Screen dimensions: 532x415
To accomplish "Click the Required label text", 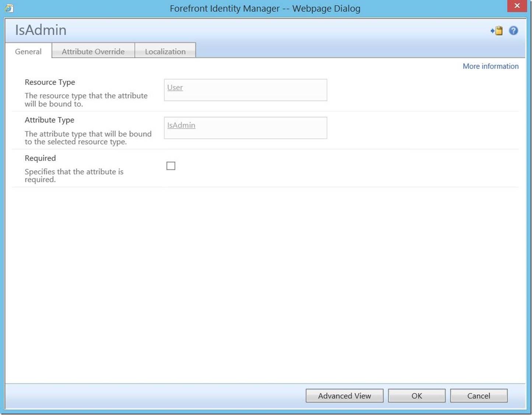I will (x=40, y=158).
